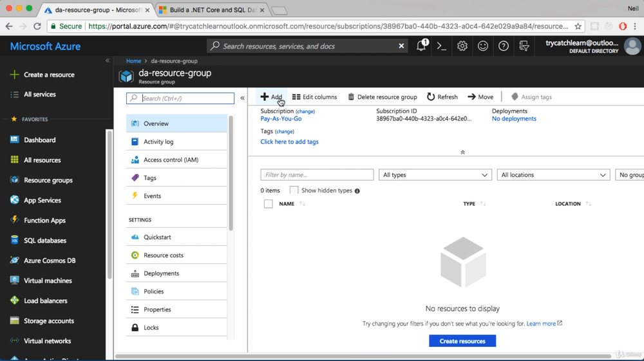
Task: Collapse the essentials section chevron
Action: (462, 153)
